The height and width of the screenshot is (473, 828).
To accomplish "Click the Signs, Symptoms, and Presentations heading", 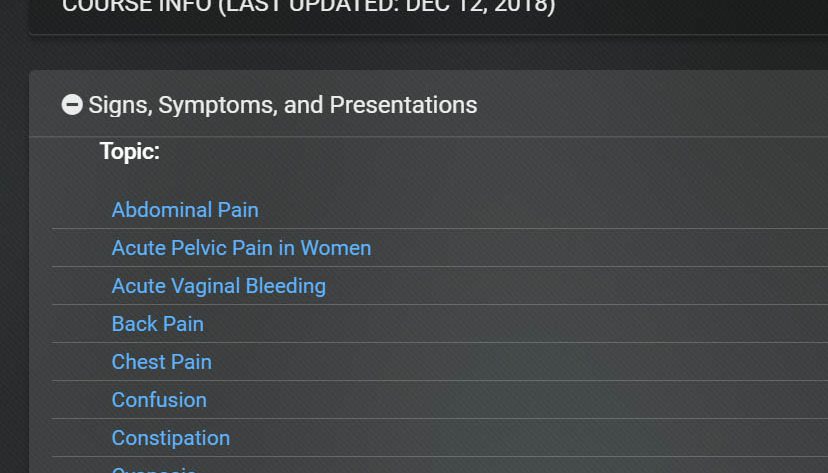I will point(283,105).
